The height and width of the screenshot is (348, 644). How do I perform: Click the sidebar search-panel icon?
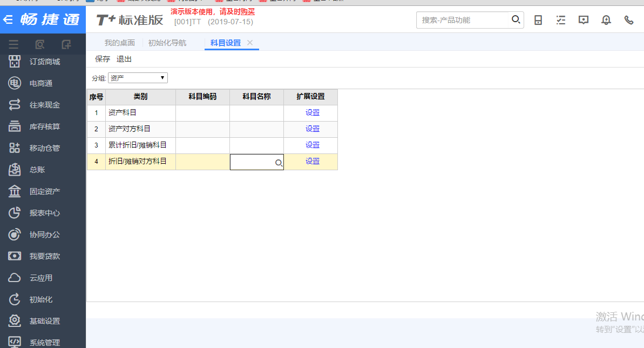point(40,44)
